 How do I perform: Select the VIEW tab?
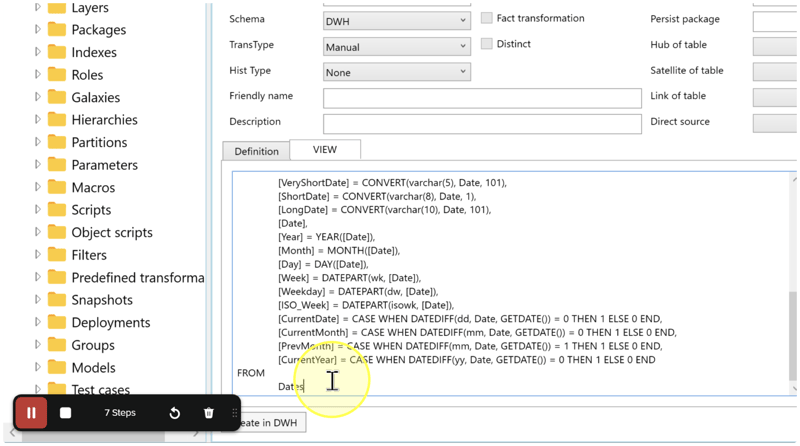[x=325, y=150]
